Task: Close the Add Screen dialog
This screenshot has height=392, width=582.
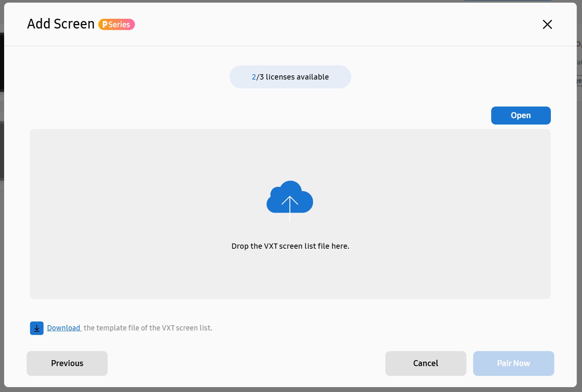Action: 547,24
